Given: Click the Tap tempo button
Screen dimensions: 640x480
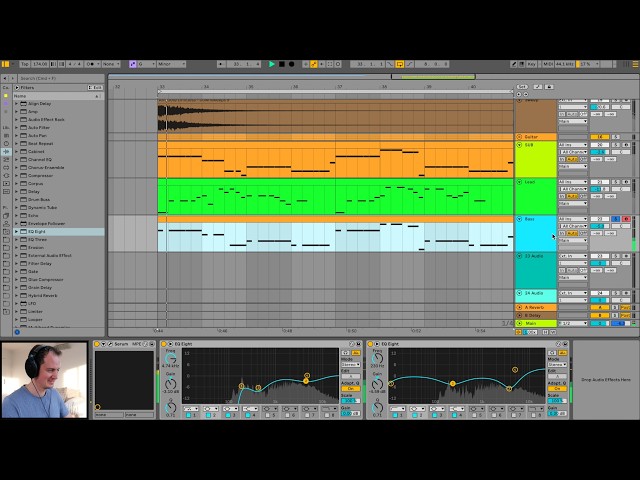Looking at the screenshot, I should tap(25, 64).
